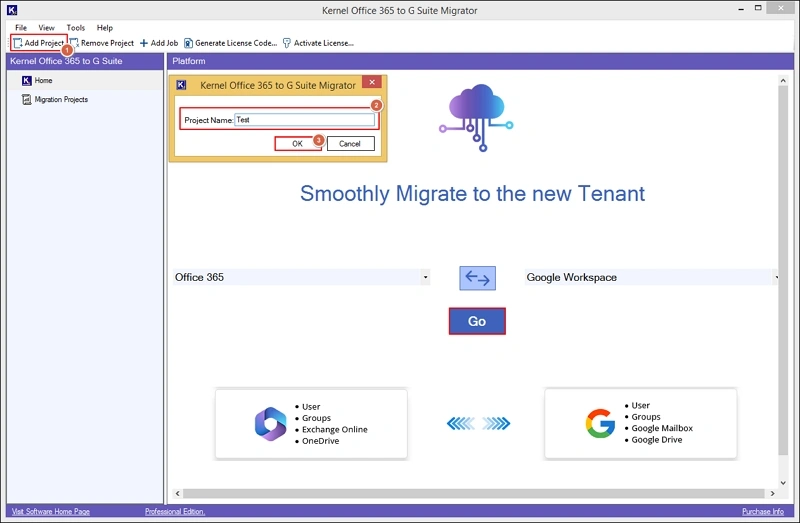Click the Generate License Code icon
The width and height of the screenshot is (800, 523).
pyautogui.click(x=188, y=43)
